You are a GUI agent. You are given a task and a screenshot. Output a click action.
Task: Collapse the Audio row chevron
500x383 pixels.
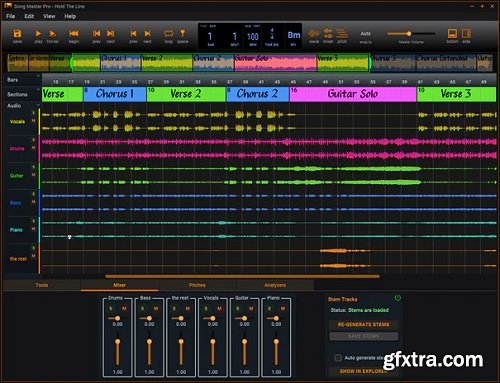pyautogui.click(x=38, y=105)
